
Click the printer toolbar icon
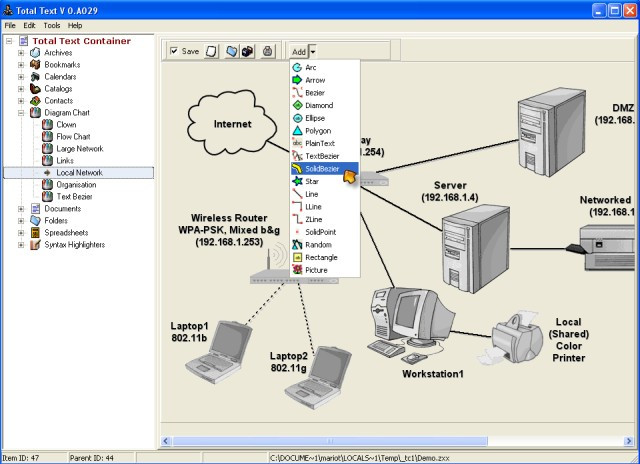(x=268, y=51)
